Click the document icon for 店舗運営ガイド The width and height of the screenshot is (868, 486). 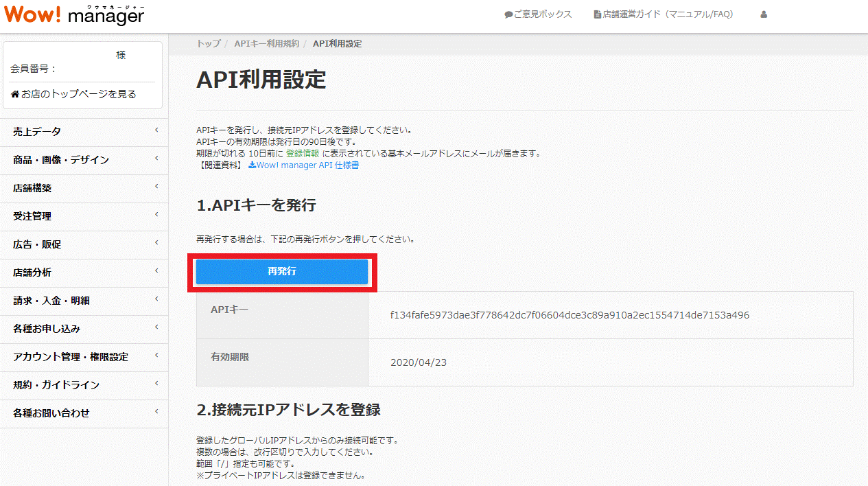598,14
